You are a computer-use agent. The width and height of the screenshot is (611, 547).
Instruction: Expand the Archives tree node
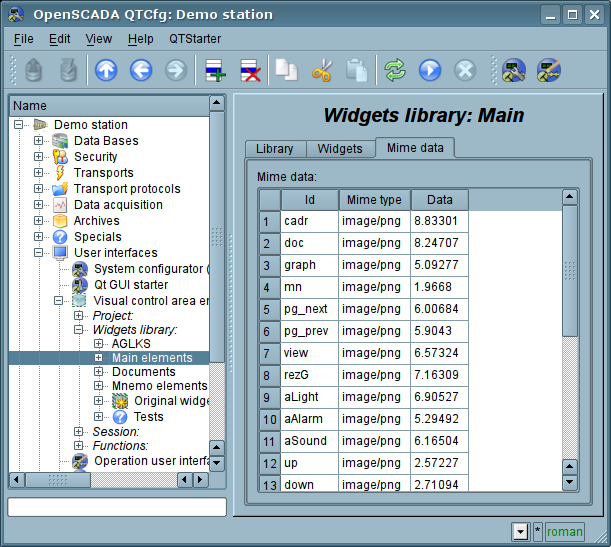coord(39,221)
